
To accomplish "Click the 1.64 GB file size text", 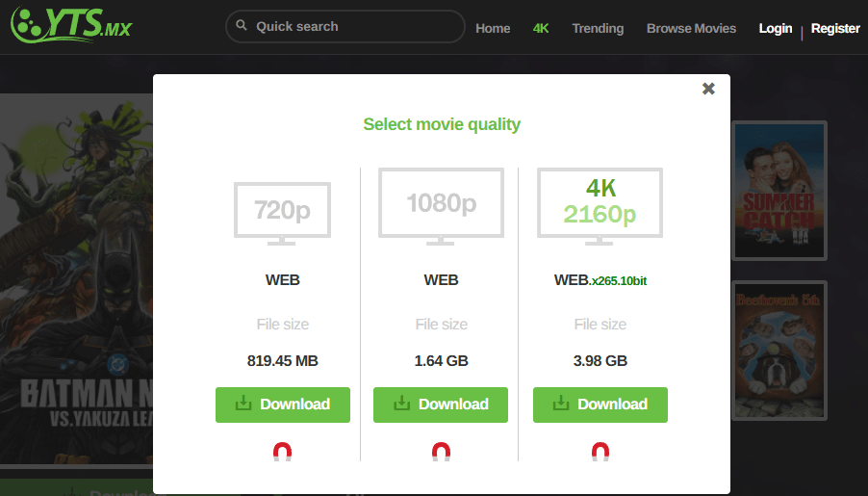I will (x=441, y=361).
